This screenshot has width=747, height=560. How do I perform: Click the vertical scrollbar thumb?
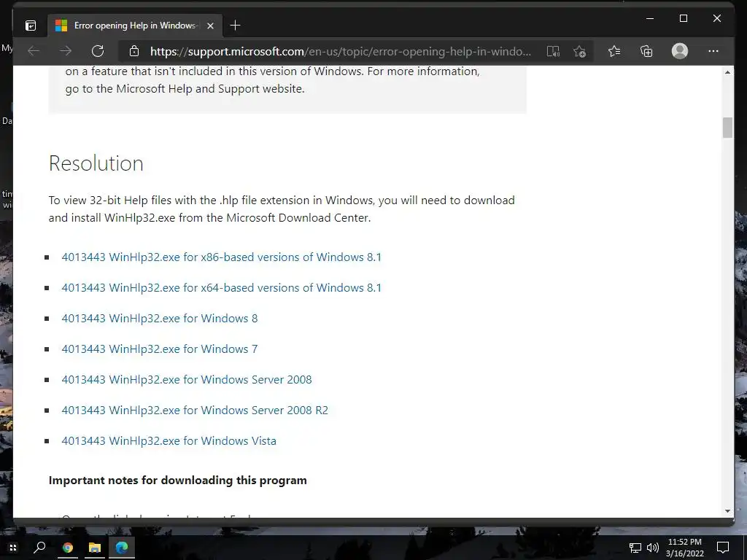[x=727, y=128]
